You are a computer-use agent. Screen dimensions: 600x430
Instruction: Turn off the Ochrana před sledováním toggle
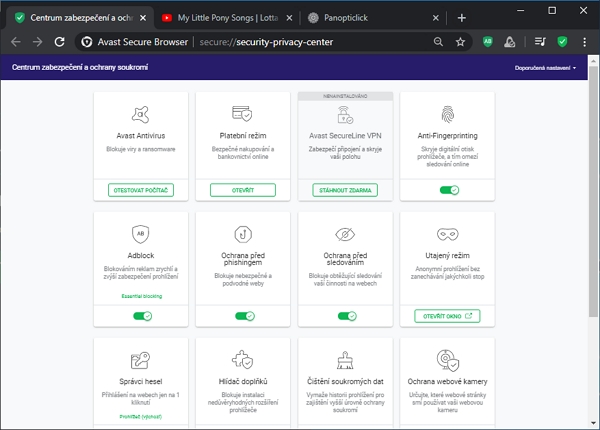click(346, 316)
